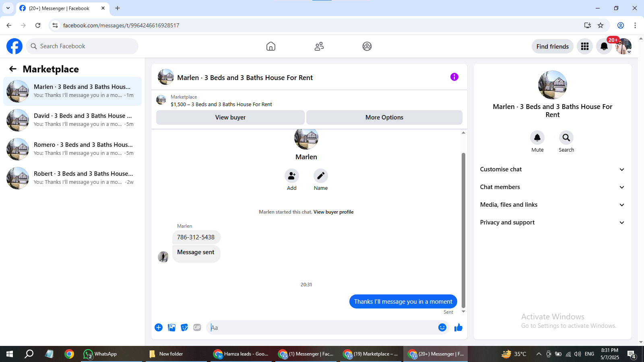View site information icon in address bar
The height and width of the screenshot is (362, 644).
(x=55, y=25)
